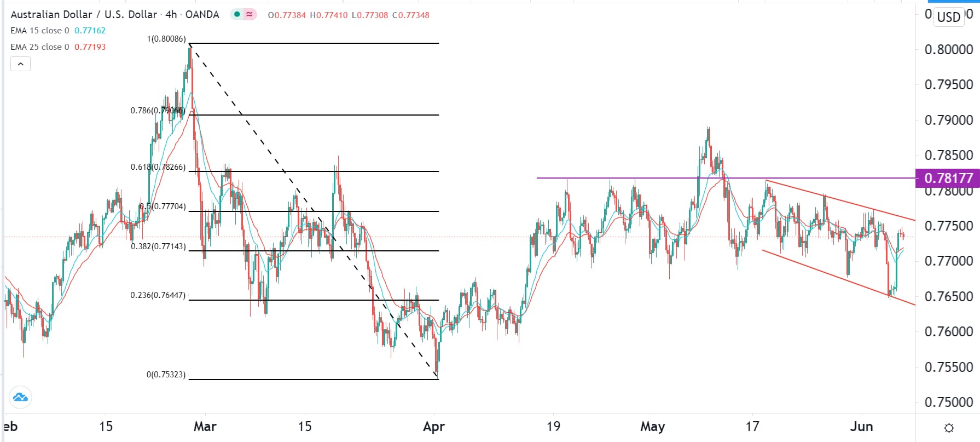Click the 17 date label on time axis
The width and height of the screenshot is (980, 442).
[752, 427]
